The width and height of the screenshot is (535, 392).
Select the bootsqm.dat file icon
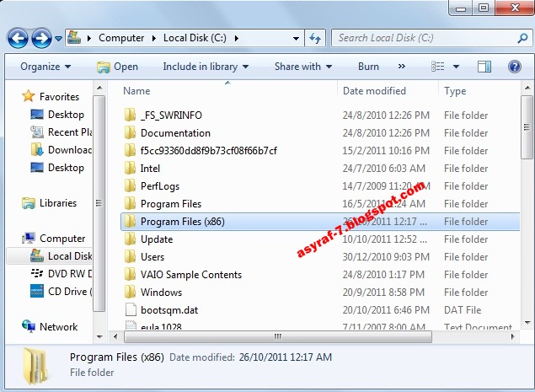point(131,310)
